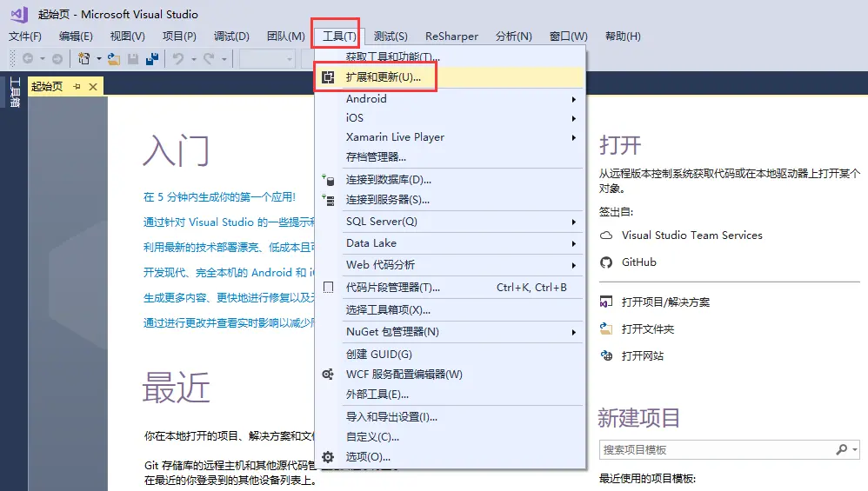
Task: Click the Undo toolbar icon
Action: tap(177, 58)
